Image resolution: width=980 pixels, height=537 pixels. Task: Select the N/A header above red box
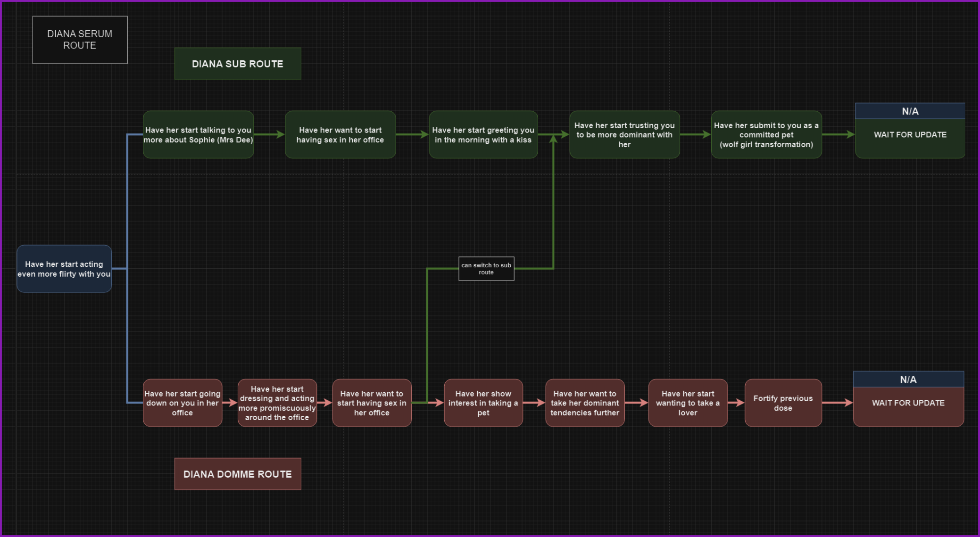click(x=908, y=380)
